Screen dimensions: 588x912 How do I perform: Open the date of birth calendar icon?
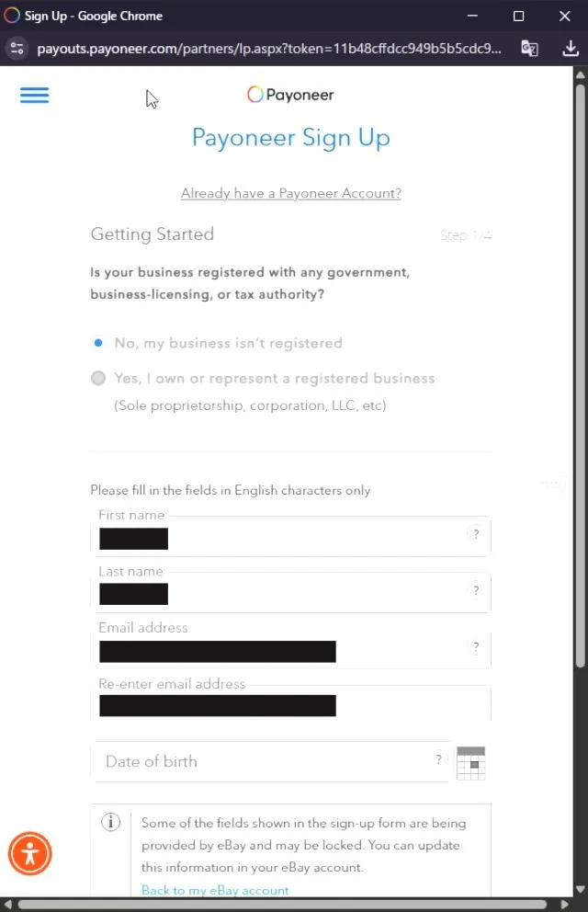click(470, 762)
